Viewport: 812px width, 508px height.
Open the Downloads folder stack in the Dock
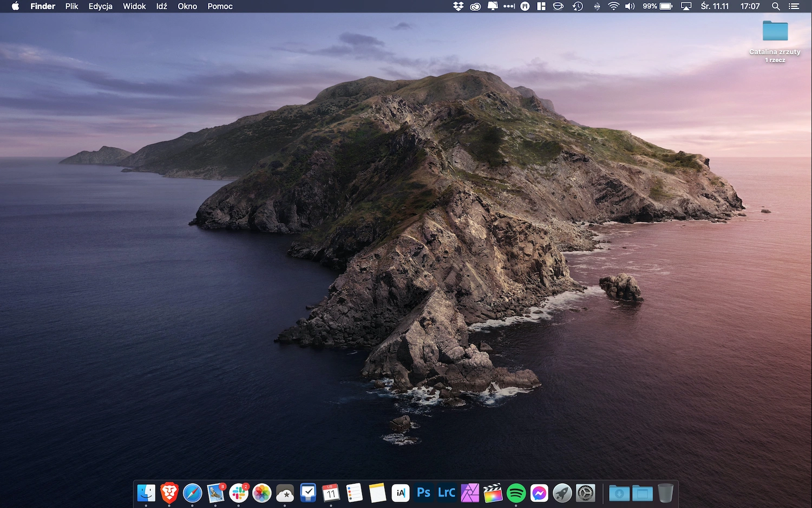point(619,493)
